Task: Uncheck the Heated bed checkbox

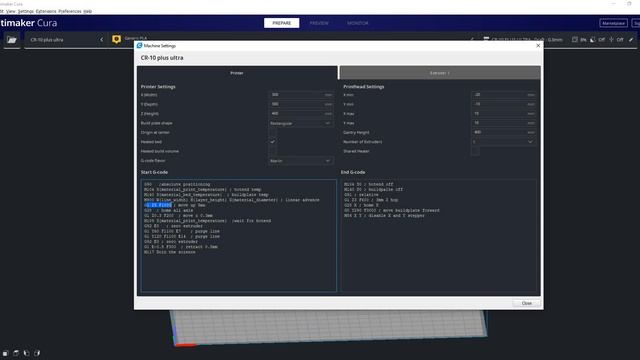Action: pyautogui.click(x=272, y=142)
